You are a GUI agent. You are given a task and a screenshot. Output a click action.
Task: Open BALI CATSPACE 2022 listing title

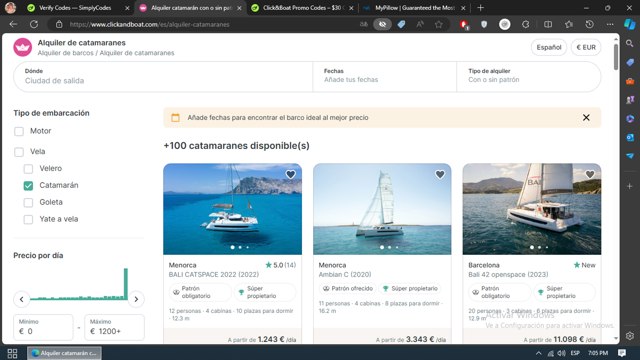click(x=214, y=275)
